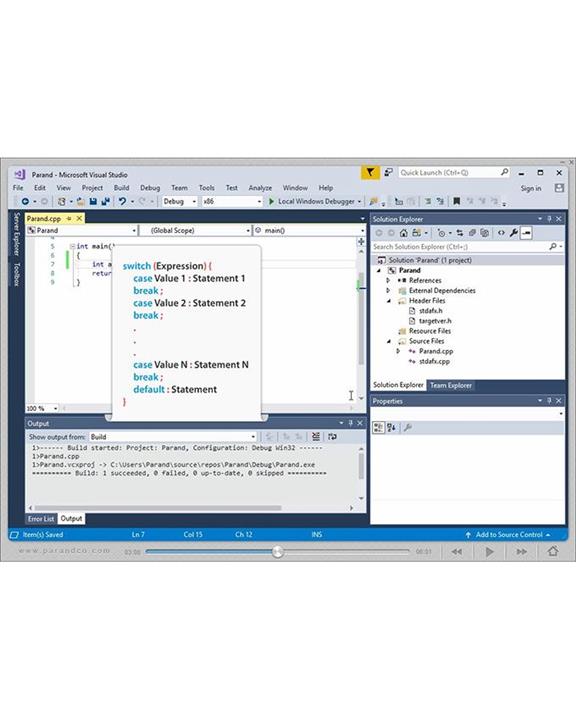Toggle Preview Selected Items in Solution Explorer
576x720 pixels.
526,233
